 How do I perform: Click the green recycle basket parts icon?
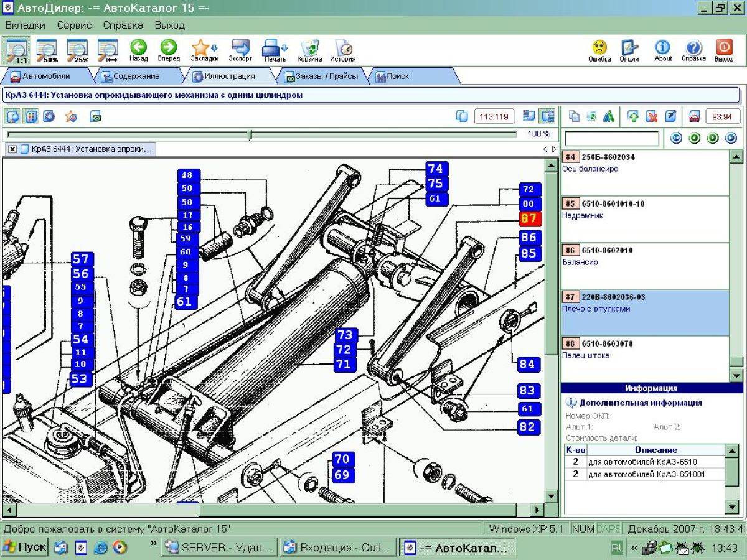click(x=591, y=116)
